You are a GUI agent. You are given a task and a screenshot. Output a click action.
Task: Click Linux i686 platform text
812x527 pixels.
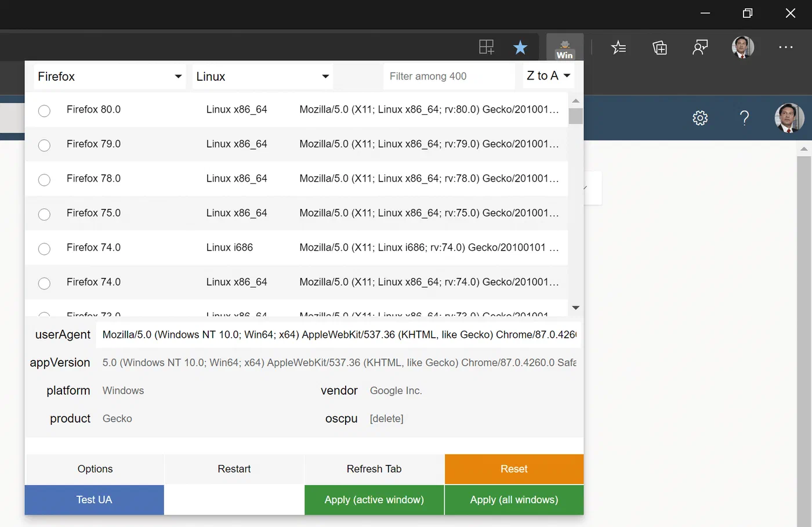click(230, 247)
